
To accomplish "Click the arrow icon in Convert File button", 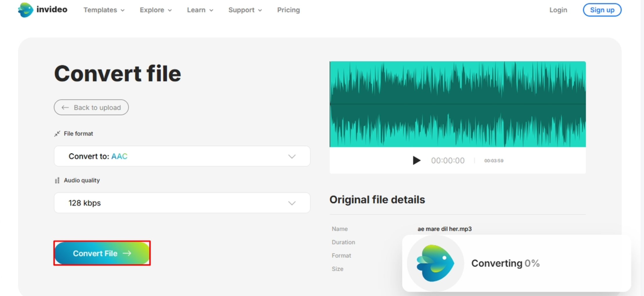I will (127, 253).
